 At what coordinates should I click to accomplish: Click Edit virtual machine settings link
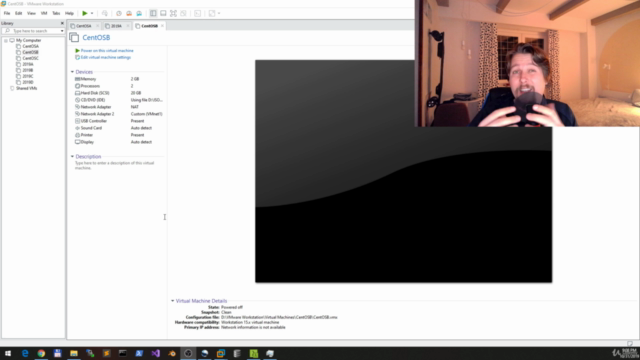(x=106, y=58)
